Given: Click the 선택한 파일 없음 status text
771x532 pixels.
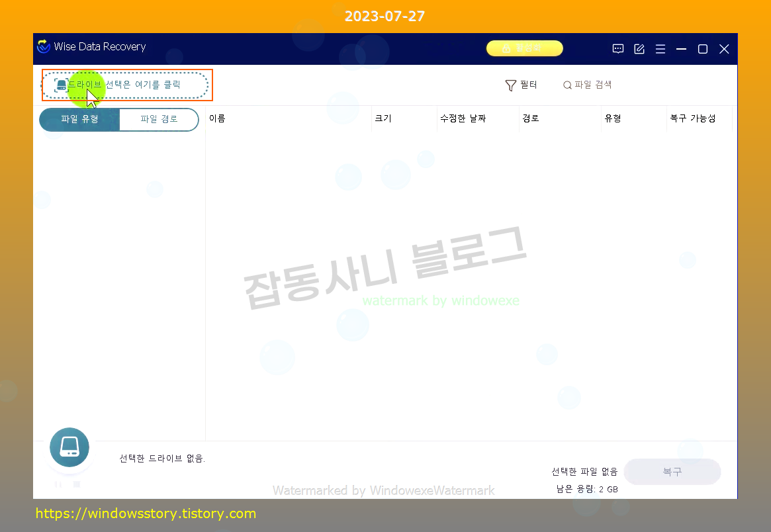Looking at the screenshot, I should pyautogui.click(x=584, y=472).
